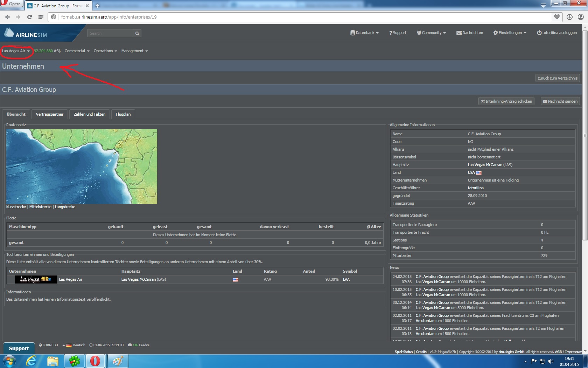Expand the Las Vegas Air airline selector

click(x=16, y=51)
